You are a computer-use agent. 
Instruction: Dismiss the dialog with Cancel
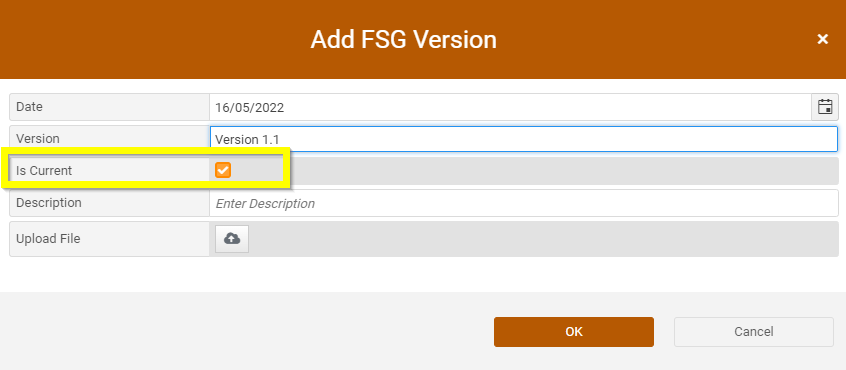click(754, 332)
